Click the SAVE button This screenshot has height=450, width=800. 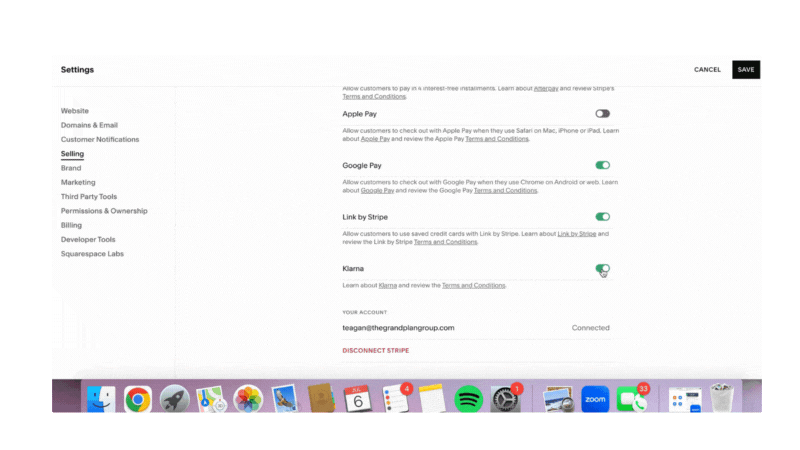click(746, 70)
